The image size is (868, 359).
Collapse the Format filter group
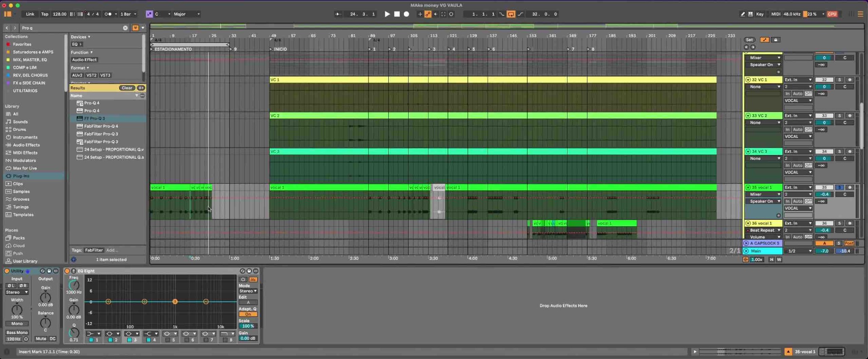pos(80,68)
